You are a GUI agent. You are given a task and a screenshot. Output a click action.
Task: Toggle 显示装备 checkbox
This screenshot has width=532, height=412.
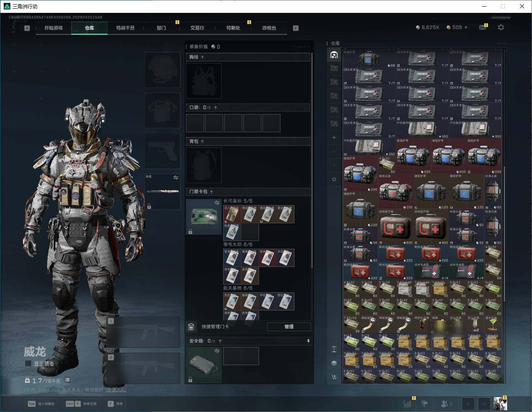[x=28, y=363]
